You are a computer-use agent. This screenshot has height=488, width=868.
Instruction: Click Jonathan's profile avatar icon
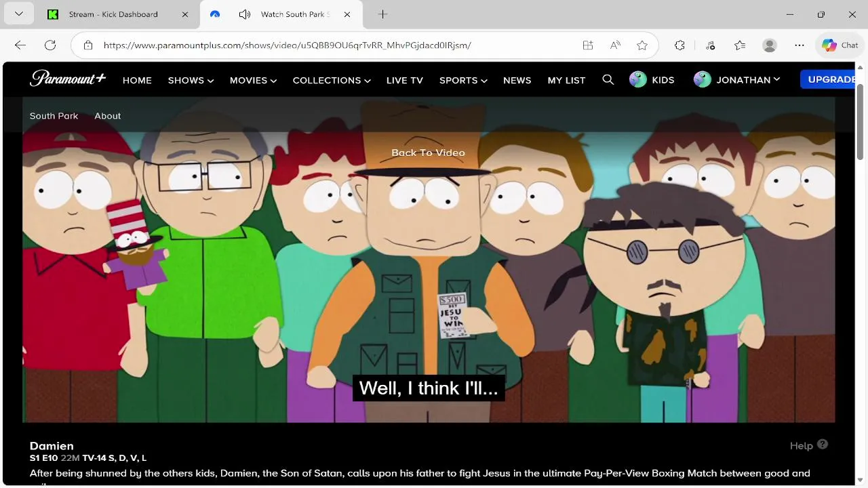coord(703,80)
